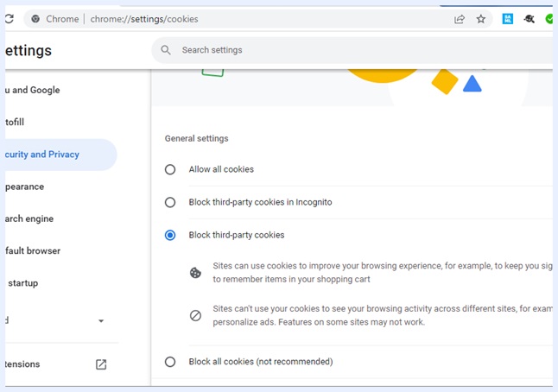Click the search magnifier icon in settings
Screen dimensions: 558x392
point(166,50)
